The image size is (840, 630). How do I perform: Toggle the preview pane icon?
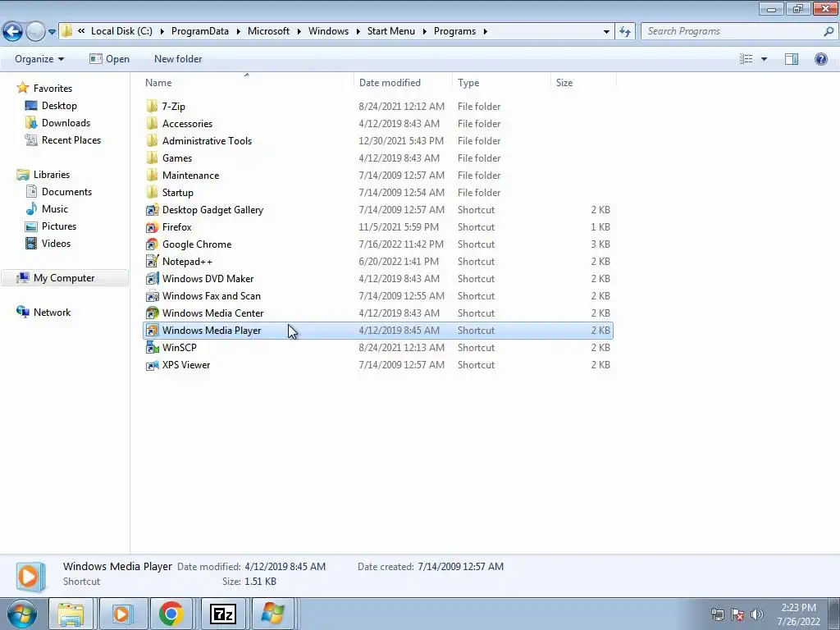point(792,59)
